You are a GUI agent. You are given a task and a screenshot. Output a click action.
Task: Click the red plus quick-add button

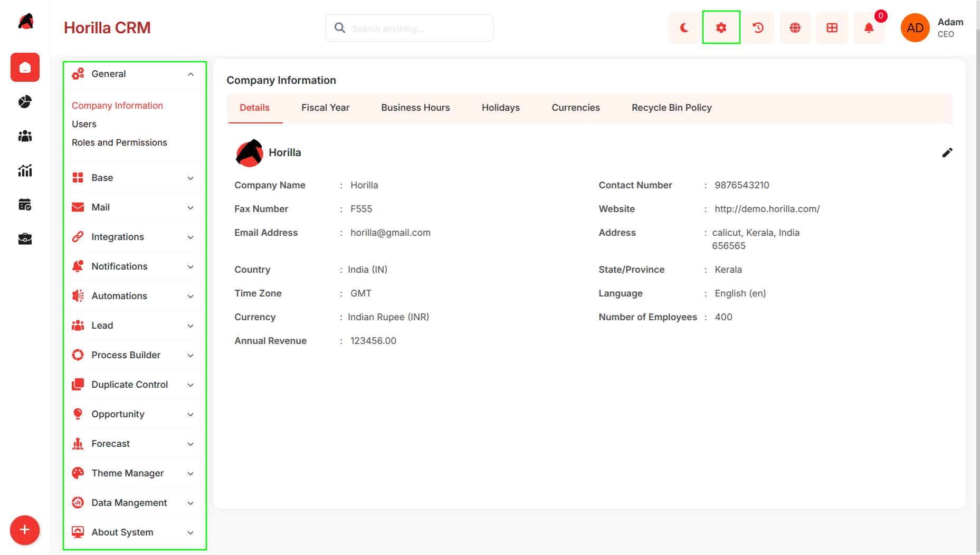(x=25, y=530)
